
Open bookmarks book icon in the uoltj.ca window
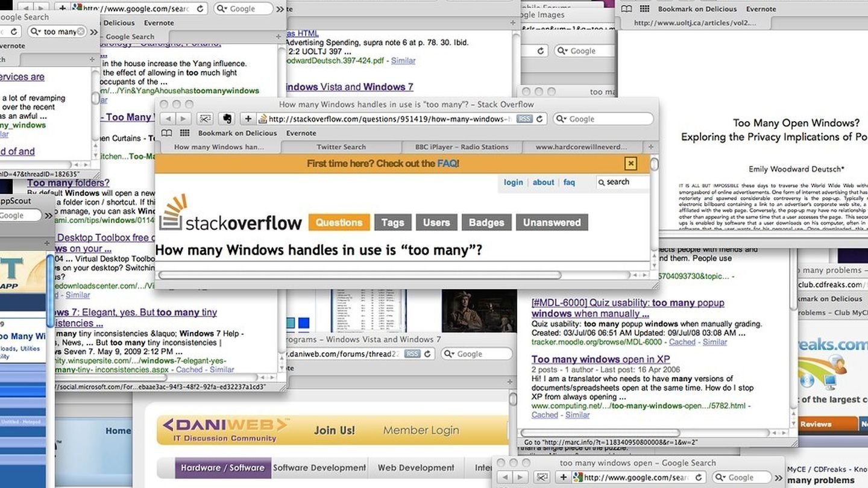click(627, 9)
